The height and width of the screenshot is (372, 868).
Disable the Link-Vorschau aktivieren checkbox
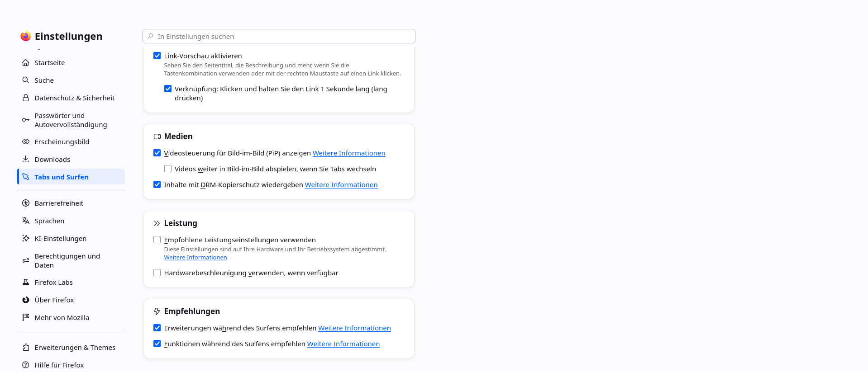(157, 56)
